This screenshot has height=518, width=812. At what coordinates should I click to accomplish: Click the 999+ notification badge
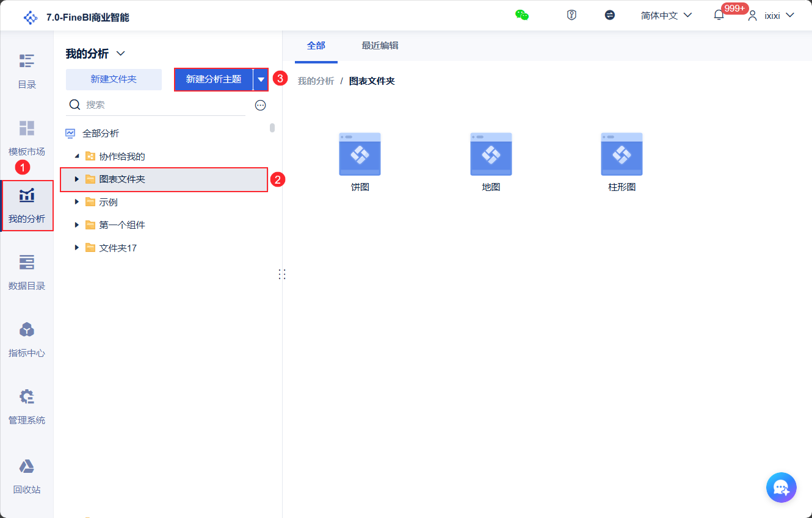pos(734,8)
